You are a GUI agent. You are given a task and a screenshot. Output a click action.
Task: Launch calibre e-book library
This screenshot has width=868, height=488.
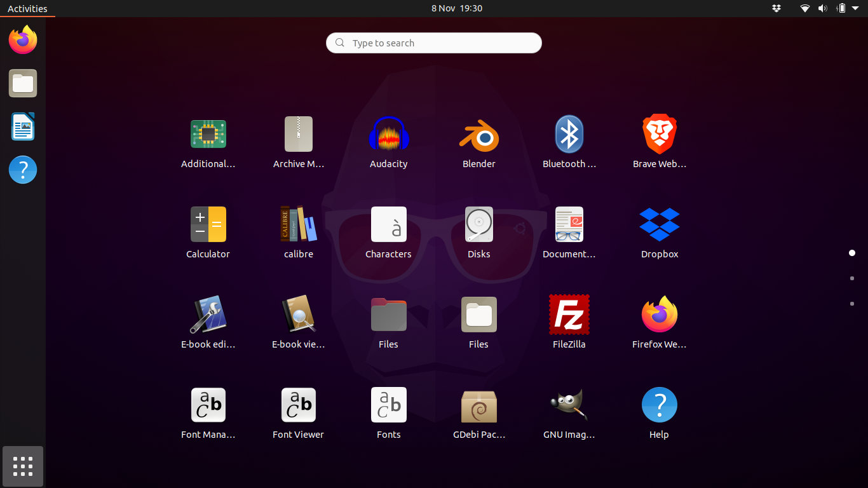[299, 233]
